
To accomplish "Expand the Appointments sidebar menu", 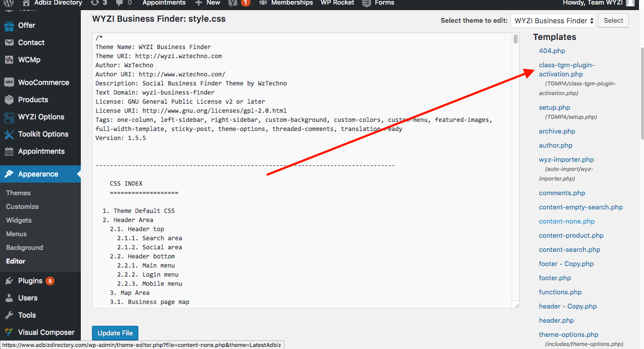I will (40, 151).
